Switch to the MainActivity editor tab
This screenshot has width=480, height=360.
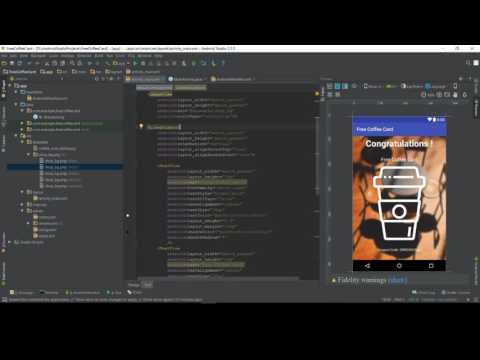[x=186, y=79]
